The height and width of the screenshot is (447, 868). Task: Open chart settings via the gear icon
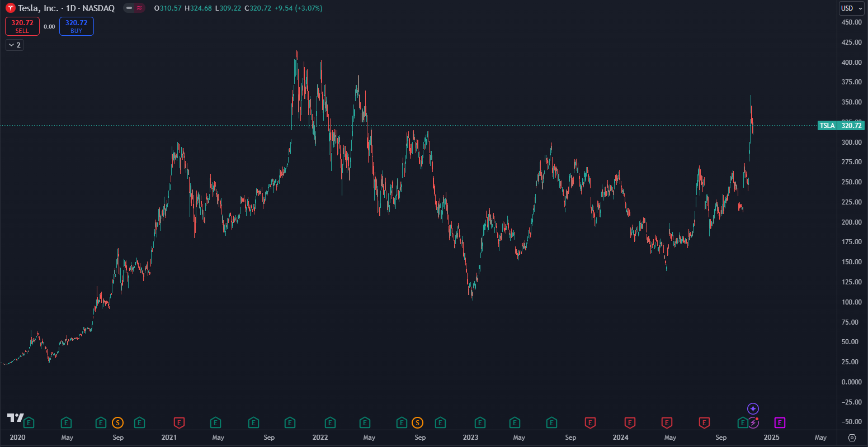click(852, 438)
